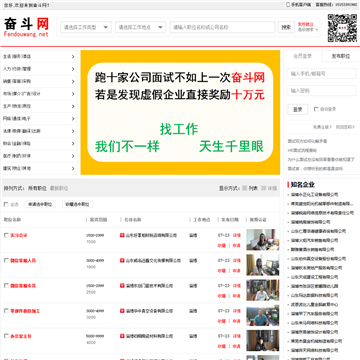360x360 pixels.
Task: Enable the 自动登录 auto-login checkbox
Action: point(316,109)
